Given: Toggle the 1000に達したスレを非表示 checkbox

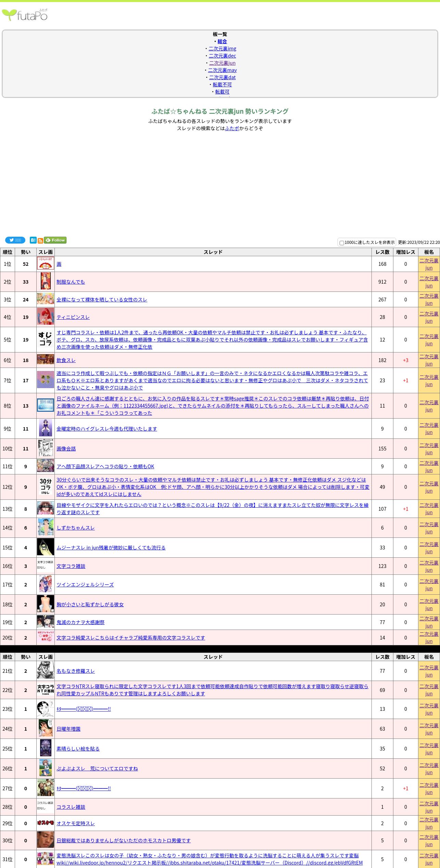Looking at the screenshot, I should (342, 243).
